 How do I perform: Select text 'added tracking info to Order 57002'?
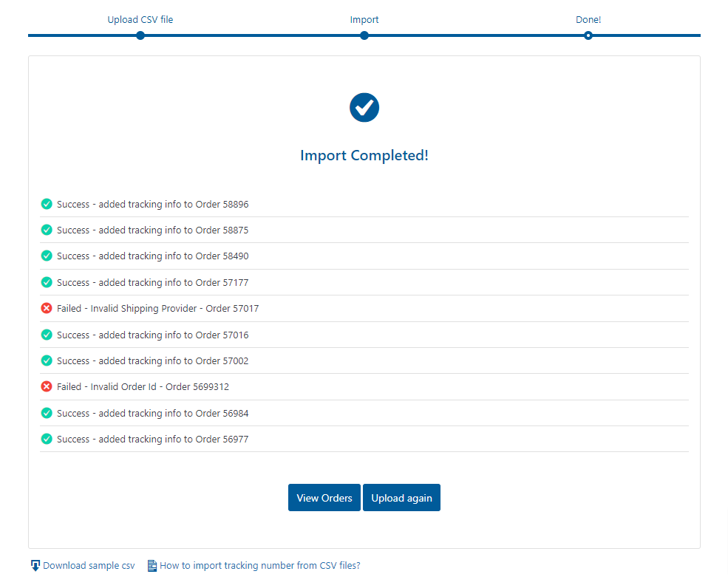174,361
